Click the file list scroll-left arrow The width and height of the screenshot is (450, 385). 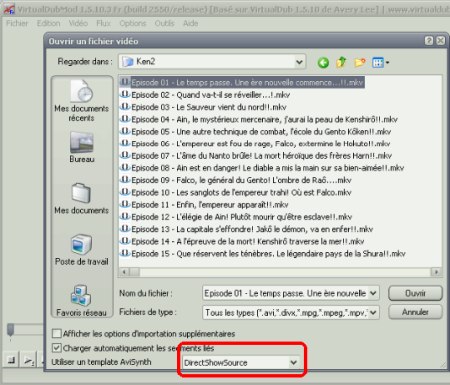(124, 272)
